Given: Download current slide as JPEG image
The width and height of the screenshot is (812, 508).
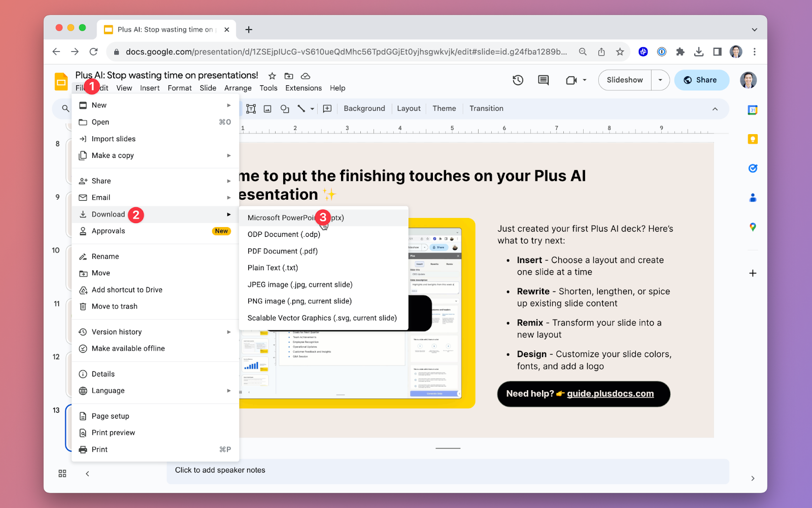Looking at the screenshot, I should (x=324, y=284).
